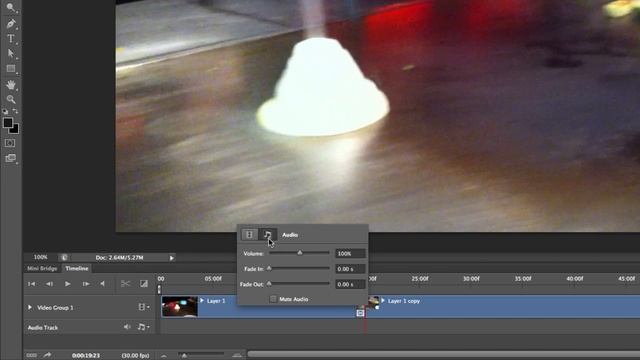Click the 100% zoom level field
The height and width of the screenshot is (360, 640).
(x=40, y=257)
